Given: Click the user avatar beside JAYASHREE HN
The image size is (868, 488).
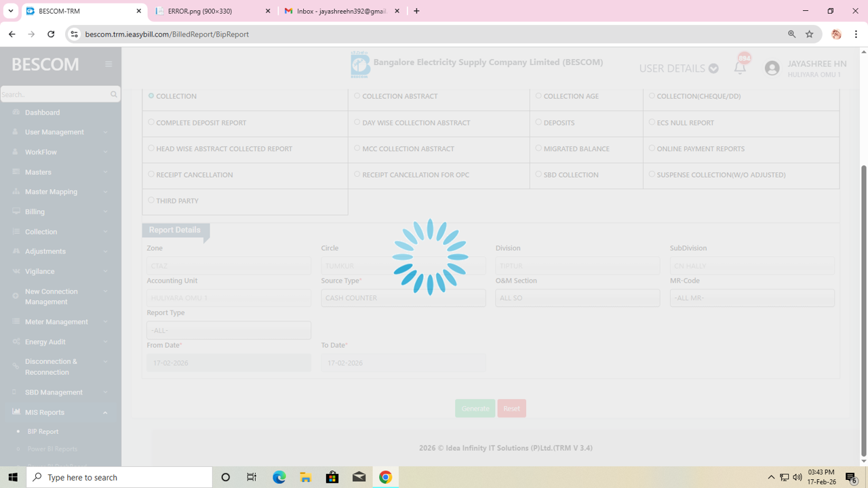Looking at the screenshot, I should (x=772, y=68).
